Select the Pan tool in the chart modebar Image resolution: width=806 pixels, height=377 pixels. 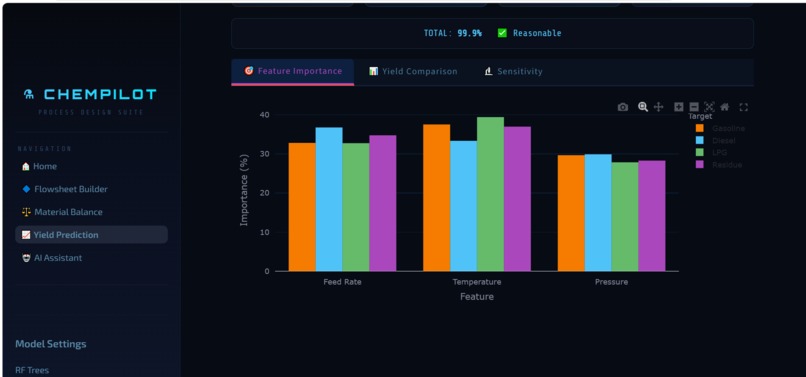click(x=658, y=107)
